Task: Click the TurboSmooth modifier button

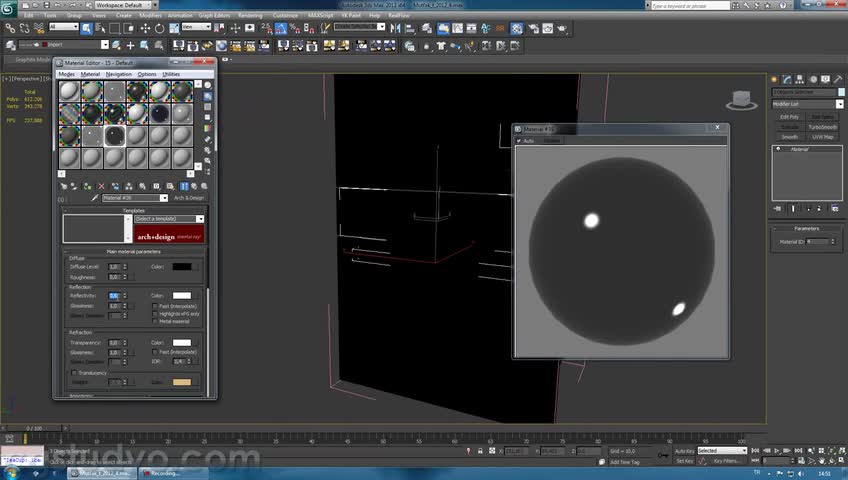Action: (x=822, y=127)
